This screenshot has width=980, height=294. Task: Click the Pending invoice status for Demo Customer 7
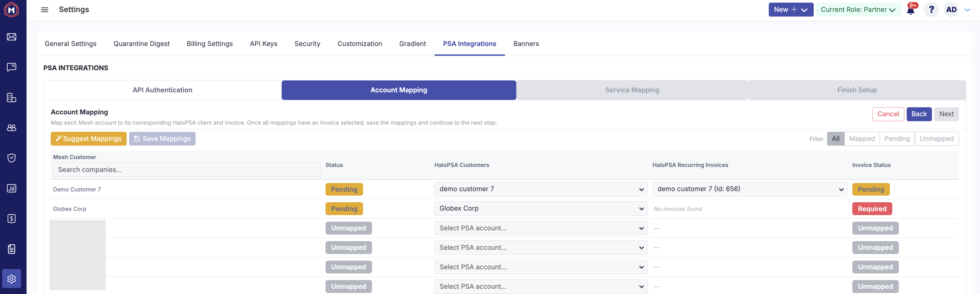click(870, 189)
